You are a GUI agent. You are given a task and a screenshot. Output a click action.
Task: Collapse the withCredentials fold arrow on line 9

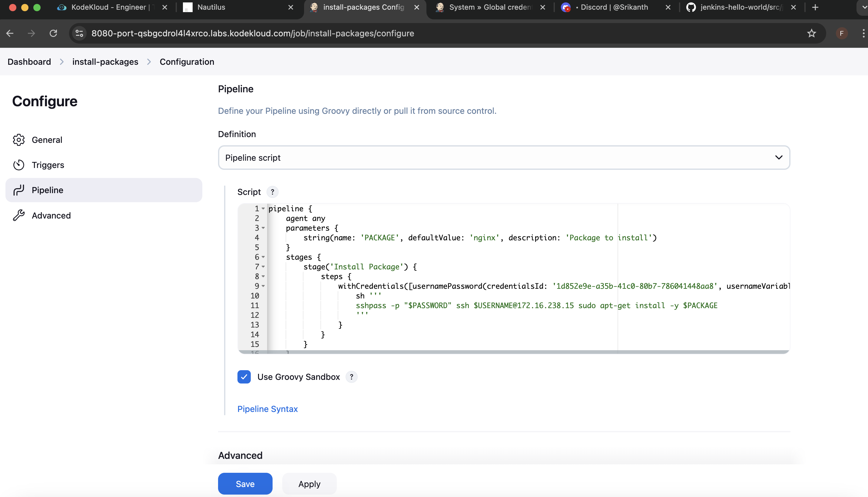(263, 286)
